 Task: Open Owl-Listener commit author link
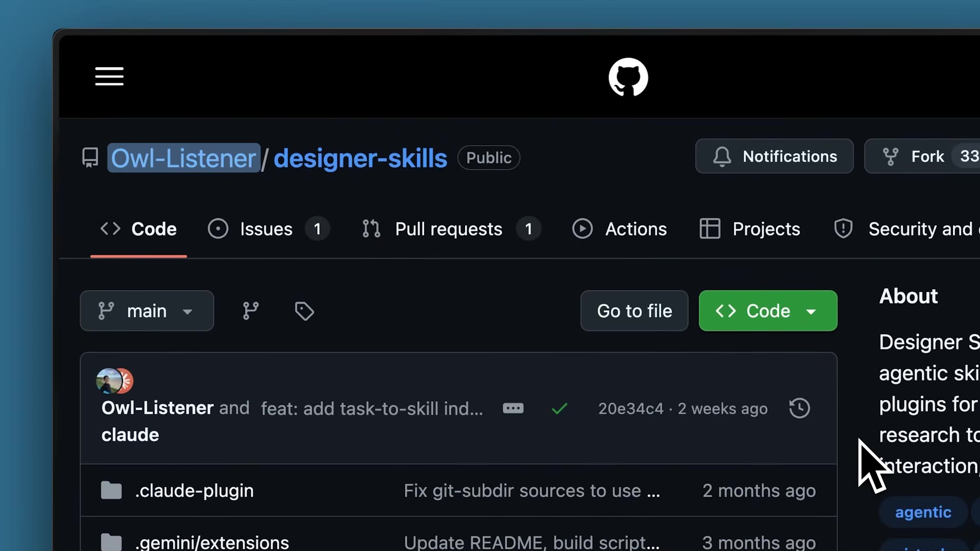(x=157, y=408)
